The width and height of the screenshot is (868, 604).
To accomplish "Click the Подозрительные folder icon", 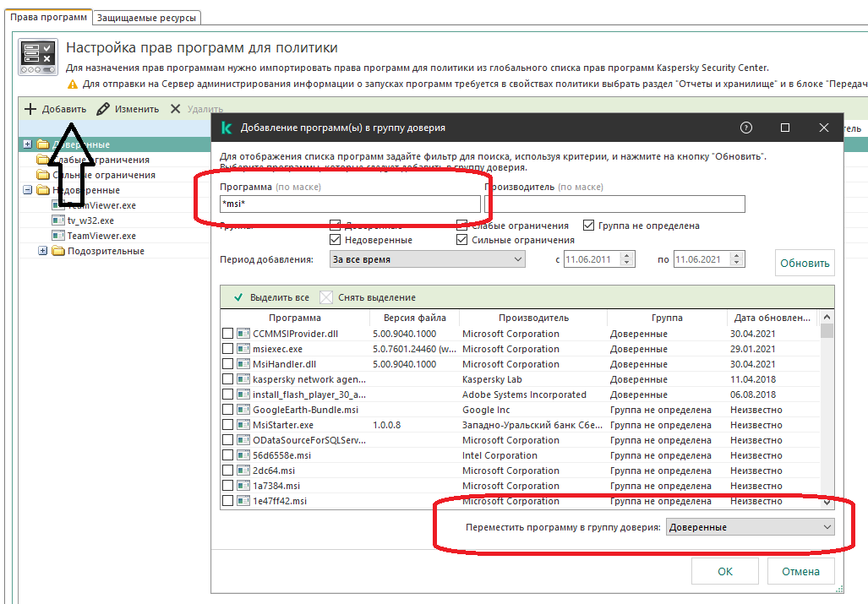I will click(57, 251).
